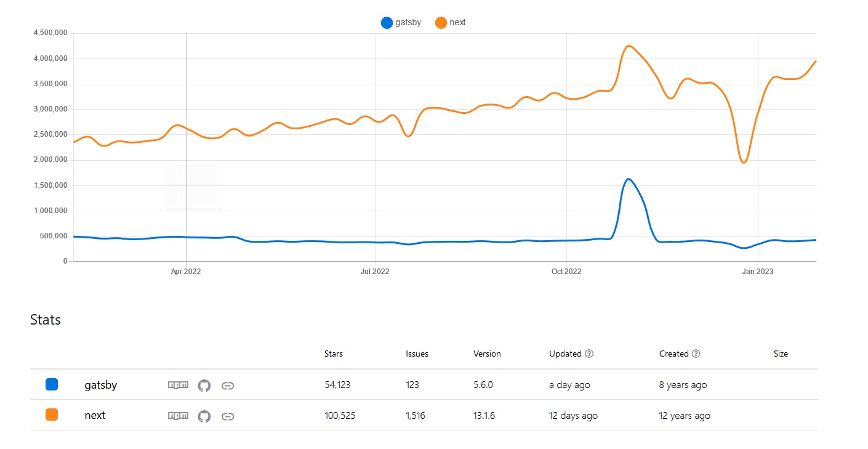Click the Version column header
The image size is (868, 449).
tap(487, 354)
